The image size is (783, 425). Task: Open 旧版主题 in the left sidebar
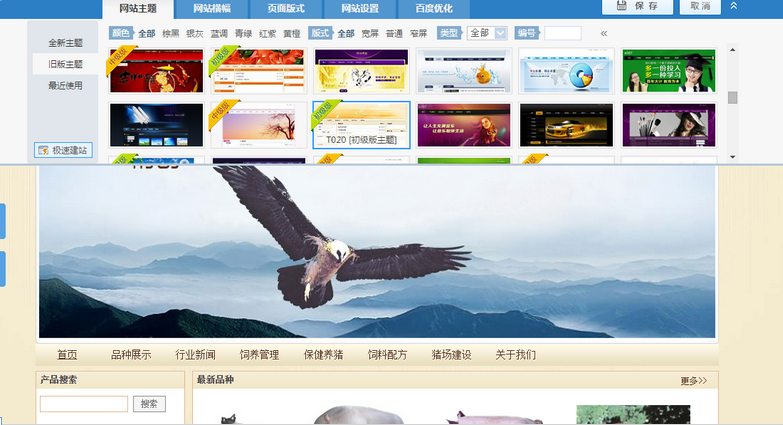(65, 64)
